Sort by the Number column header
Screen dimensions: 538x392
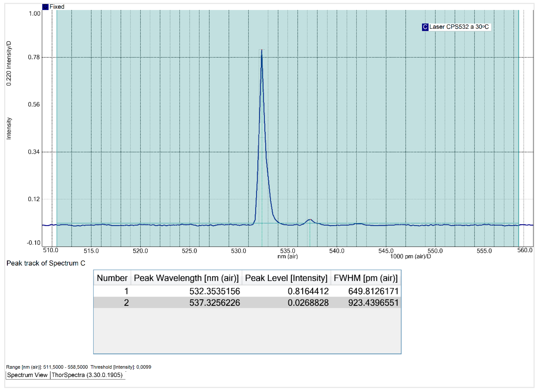tap(112, 278)
